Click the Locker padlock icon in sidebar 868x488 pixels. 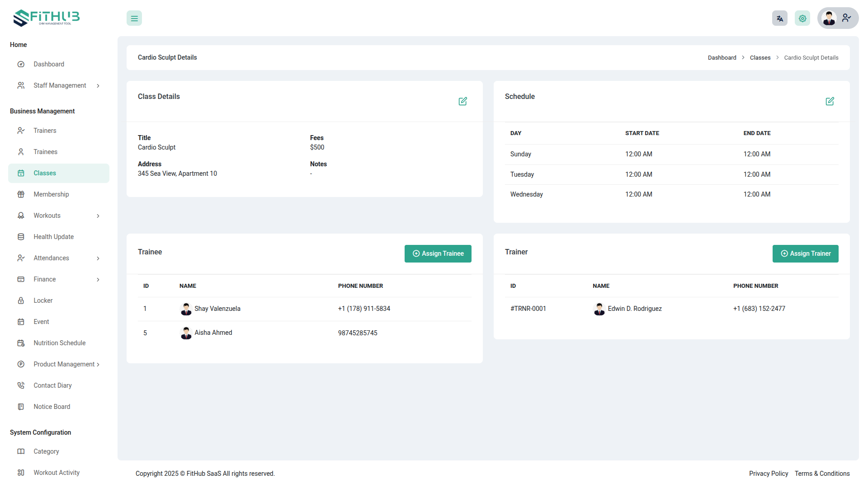pos(21,300)
